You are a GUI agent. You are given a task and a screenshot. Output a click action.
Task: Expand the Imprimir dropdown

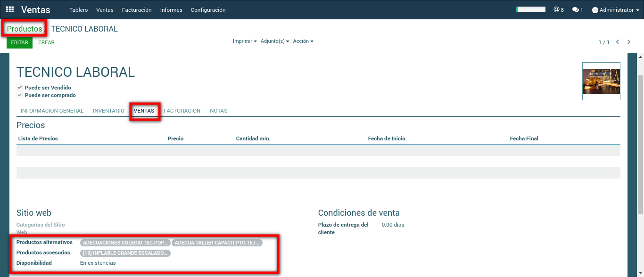pos(245,41)
